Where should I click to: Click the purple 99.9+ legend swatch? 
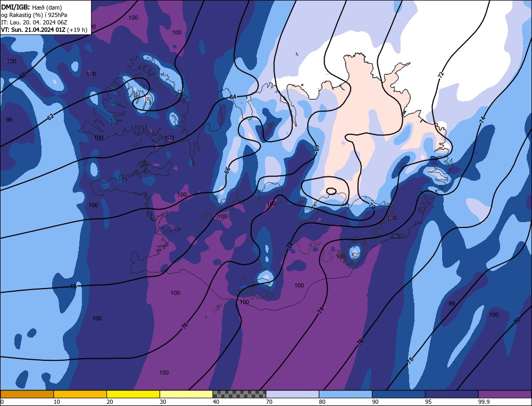505,394
